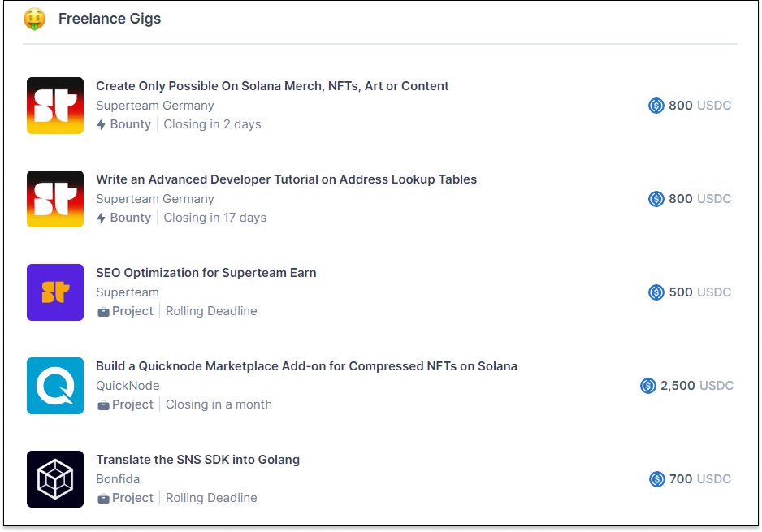Click USDC coin icon beside 2,500 USDC
Screen dimensions: 762x532
point(647,386)
